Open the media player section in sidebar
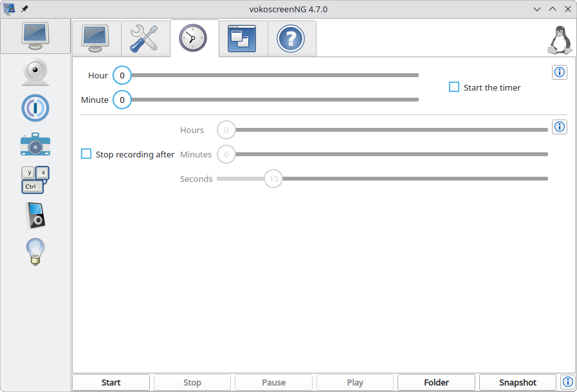577x392 pixels. [x=35, y=216]
